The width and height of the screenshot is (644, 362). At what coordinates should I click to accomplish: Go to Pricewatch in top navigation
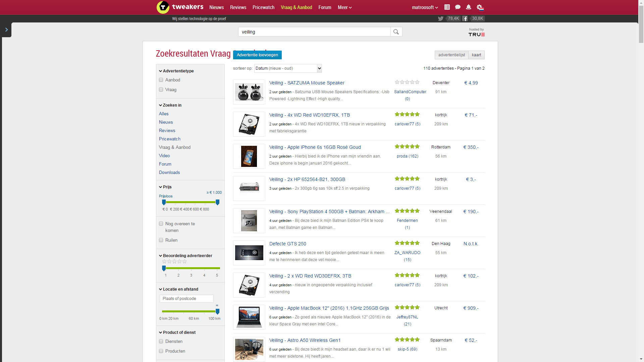click(263, 7)
